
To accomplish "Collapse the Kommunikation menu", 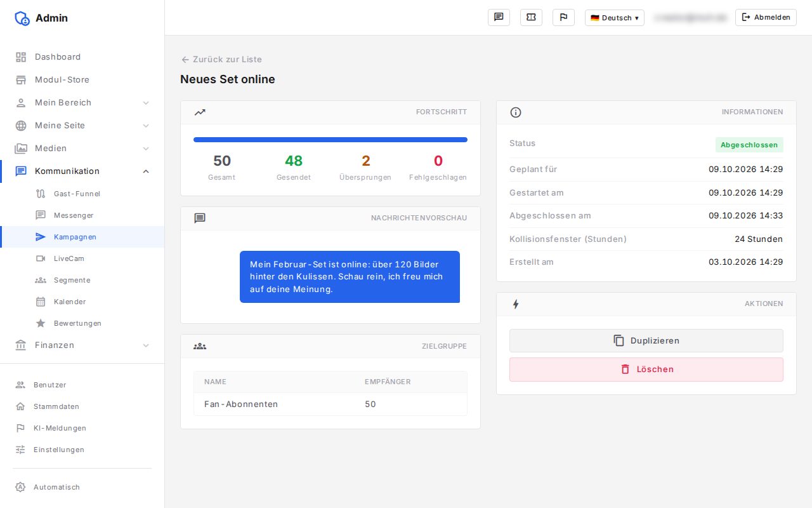I will (82, 171).
